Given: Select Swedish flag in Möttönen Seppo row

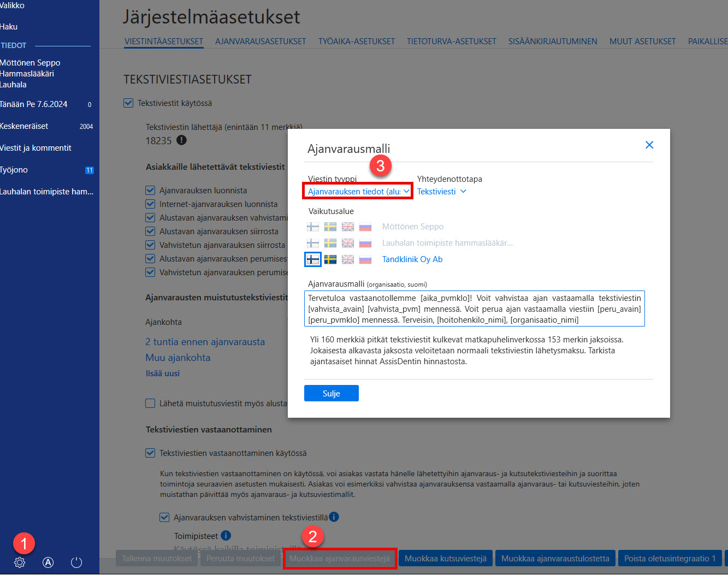Looking at the screenshot, I should tap(330, 227).
